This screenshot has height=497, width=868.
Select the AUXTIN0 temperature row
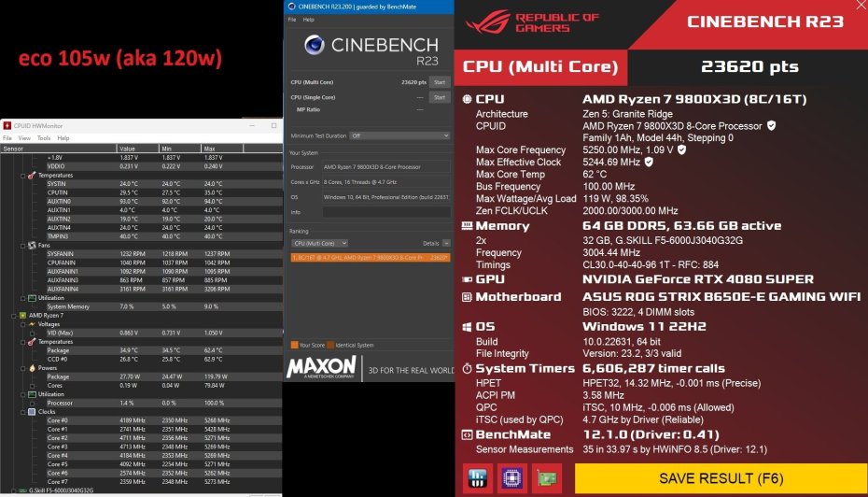point(142,201)
